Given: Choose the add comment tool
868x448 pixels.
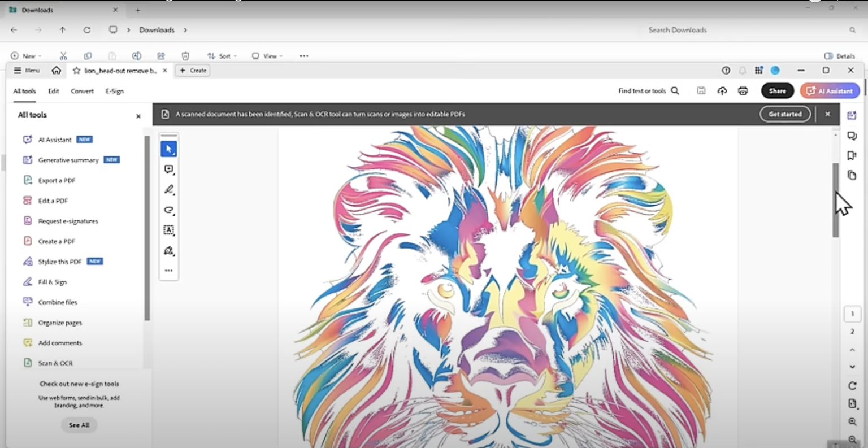Looking at the screenshot, I should (x=168, y=169).
